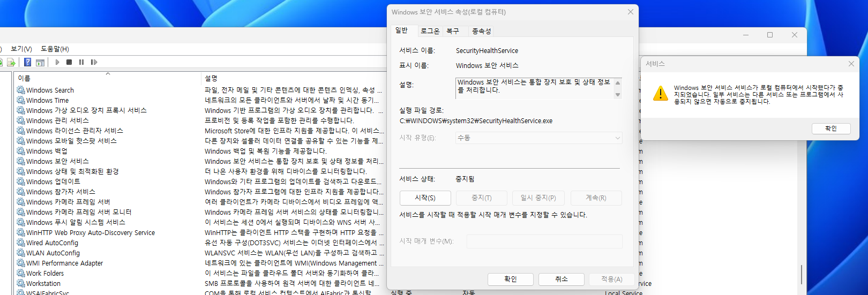
Task: Click the gear icon beside Windows 참가자 서비스
Action: pos(21,192)
